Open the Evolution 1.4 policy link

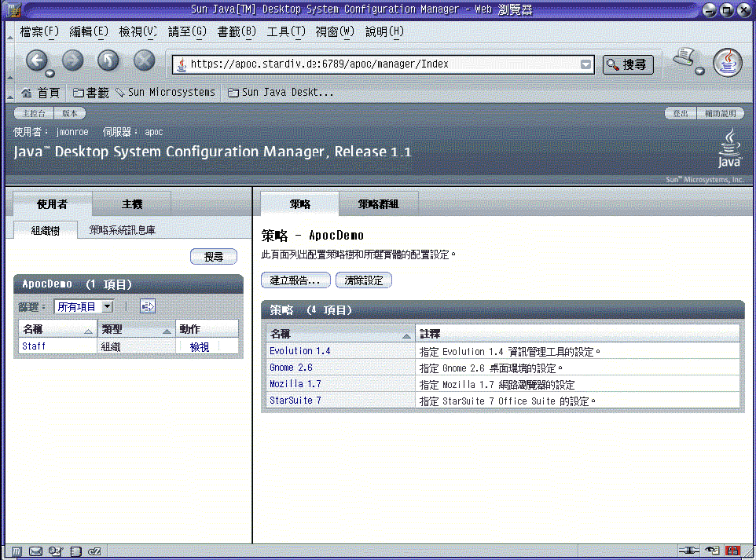[300, 351]
